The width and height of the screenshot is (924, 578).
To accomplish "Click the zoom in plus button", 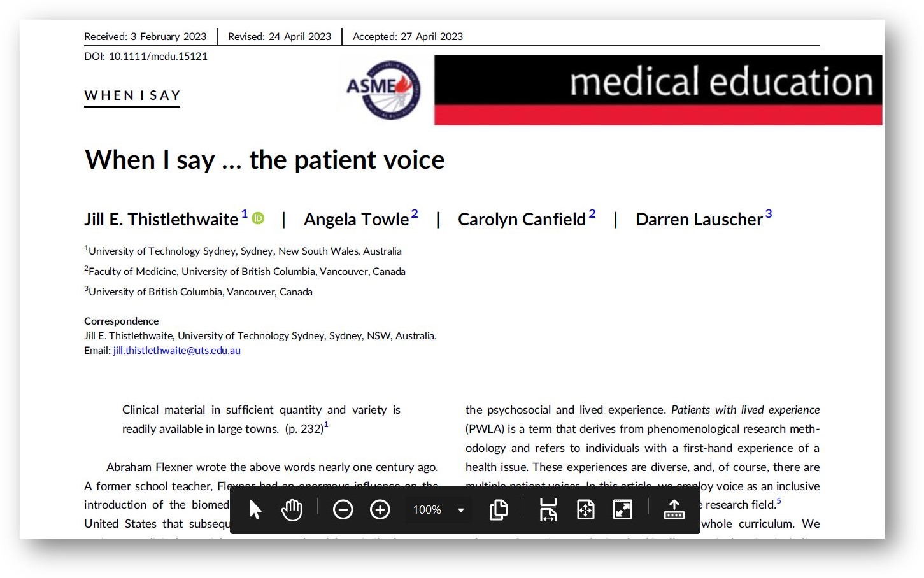I will pyautogui.click(x=380, y=510).
